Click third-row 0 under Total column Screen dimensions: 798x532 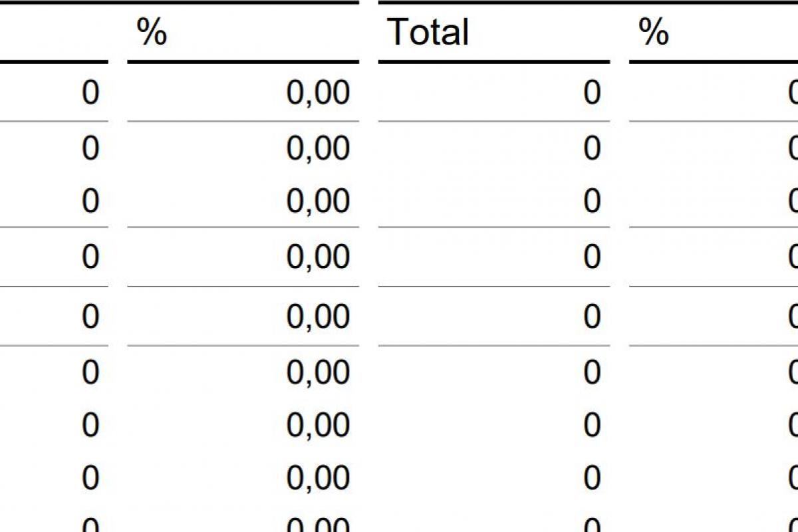pyautogui.click(x=592, y=201)
